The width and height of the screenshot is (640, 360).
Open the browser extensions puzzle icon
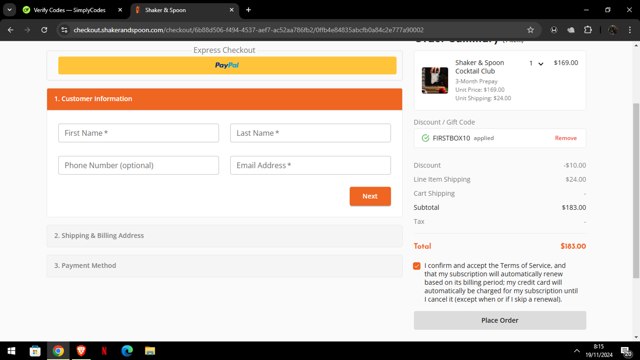coord(588,30)
